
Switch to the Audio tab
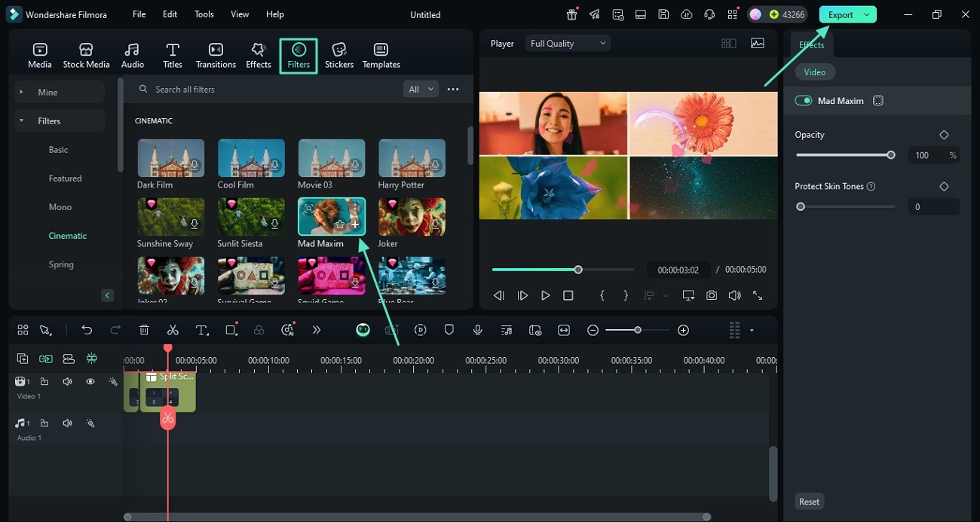(133, 56)
